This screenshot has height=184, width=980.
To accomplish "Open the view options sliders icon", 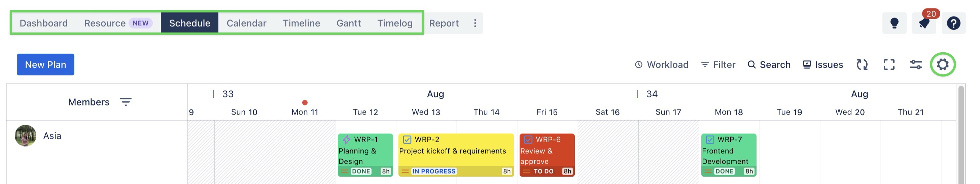I will (916, 64).
